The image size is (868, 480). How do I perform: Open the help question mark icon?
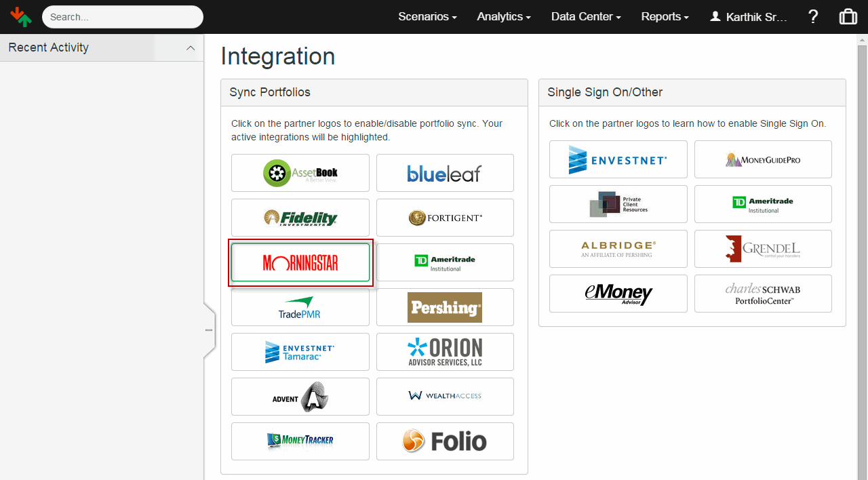click(x=813, y=17)
